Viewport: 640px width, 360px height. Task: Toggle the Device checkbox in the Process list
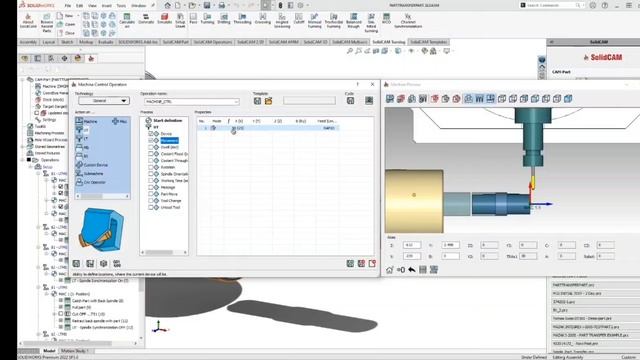click(151, 133)
